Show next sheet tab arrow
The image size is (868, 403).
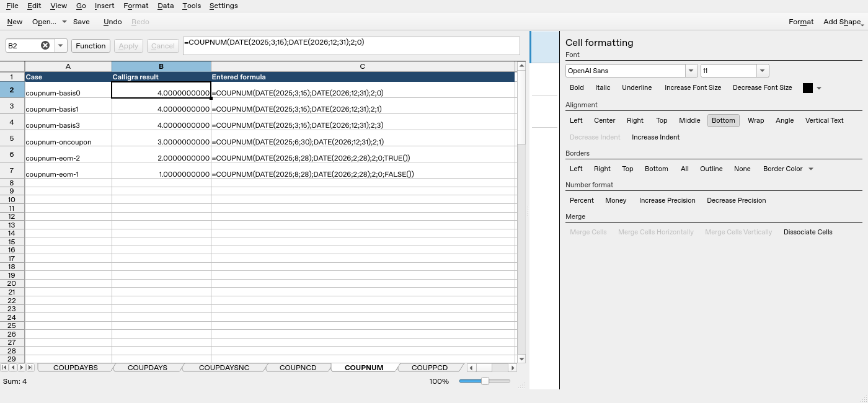coord(22,368)
